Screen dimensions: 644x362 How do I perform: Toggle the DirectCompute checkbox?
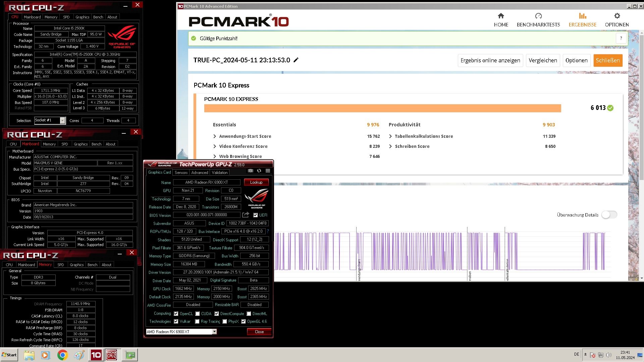pos(217,314)
